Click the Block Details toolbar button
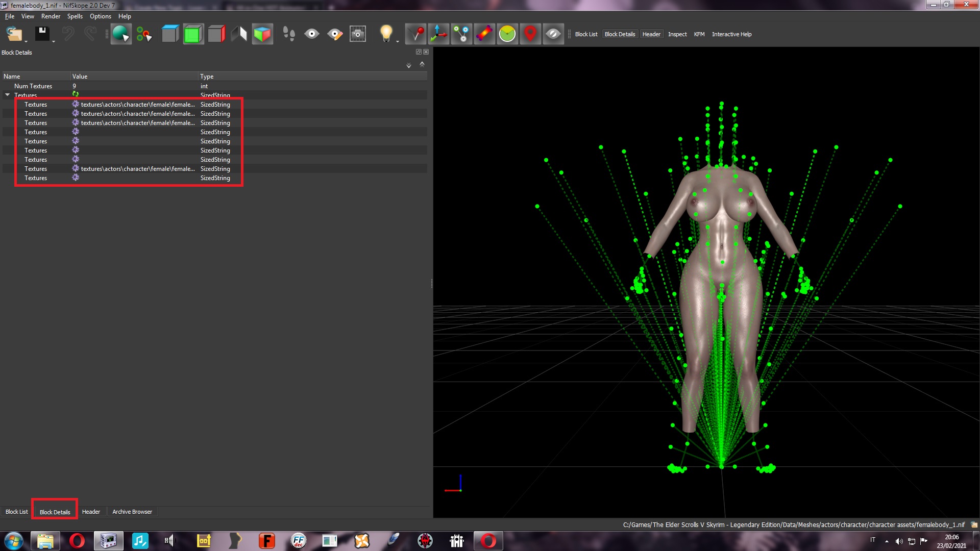This screenshot has width=980, height=551. tap(620, 34)
